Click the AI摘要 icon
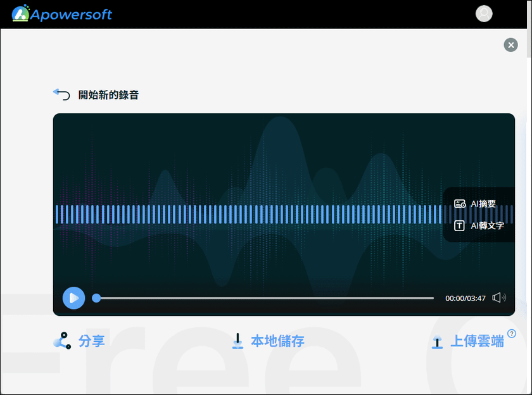The height and width of the screenshot is (395, 532). tap(460, 204)
